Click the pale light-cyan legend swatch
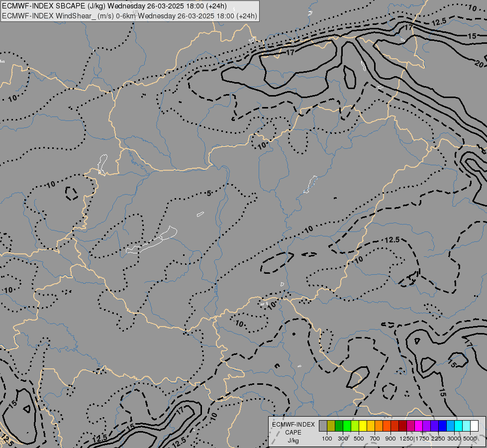 (466, 426)
